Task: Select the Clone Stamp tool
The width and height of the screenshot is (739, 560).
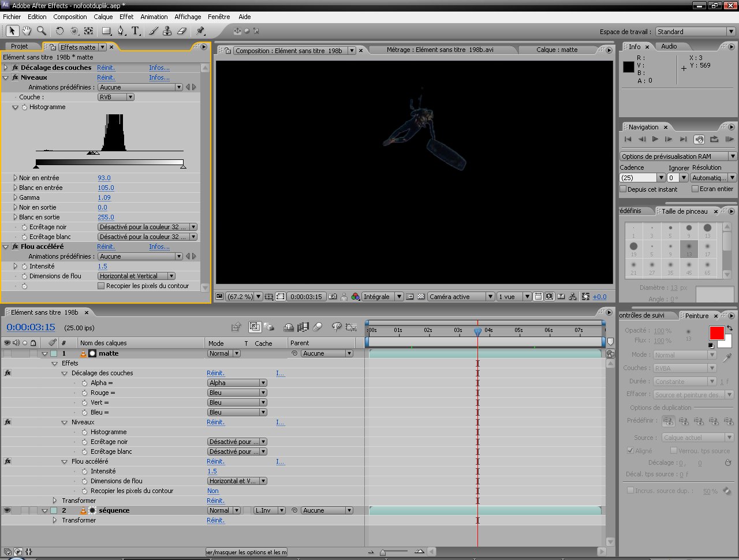Action: click(167, 31)
